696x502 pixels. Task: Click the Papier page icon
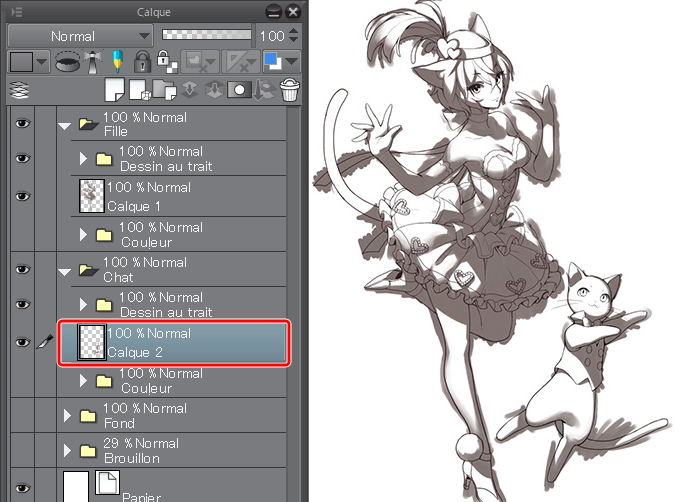(x=107, y=482)
